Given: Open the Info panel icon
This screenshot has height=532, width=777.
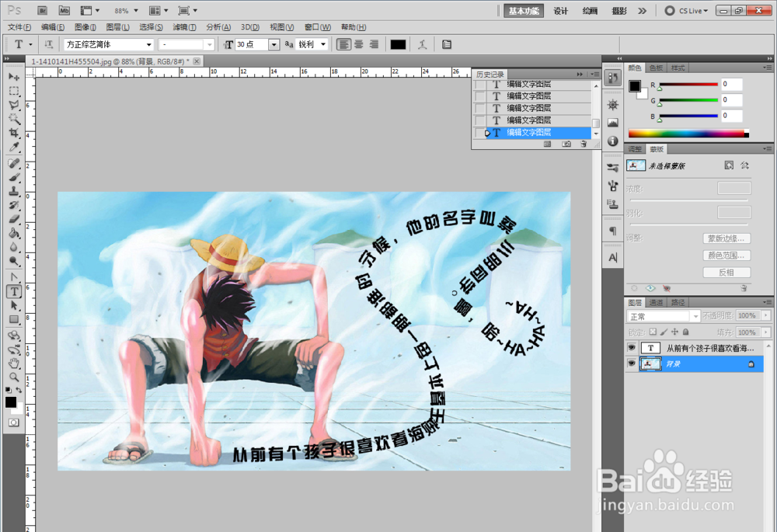Looking at the screenshot, I should pyautogui.click(x=613, y=141).
